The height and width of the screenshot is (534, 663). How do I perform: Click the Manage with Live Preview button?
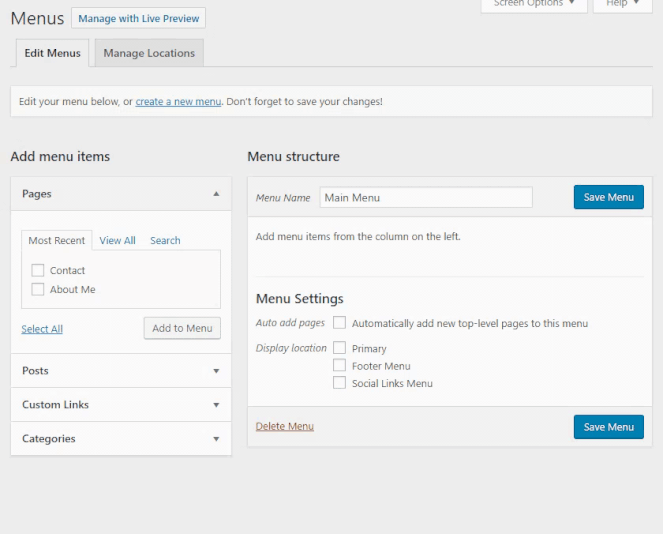click(x=138, y=18)
